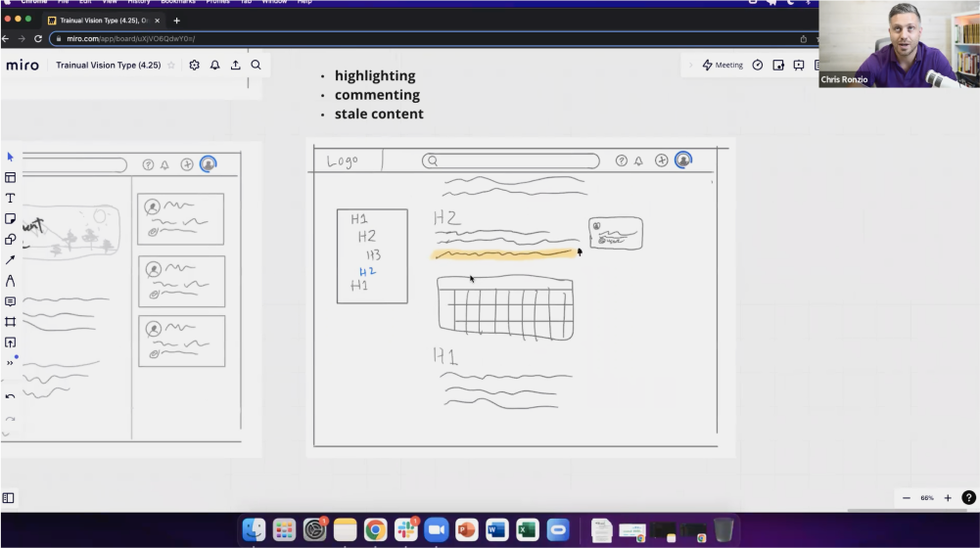This screenshot has height=548, width=980.
Task: Select the Text tool
Action: coord(10,198)
